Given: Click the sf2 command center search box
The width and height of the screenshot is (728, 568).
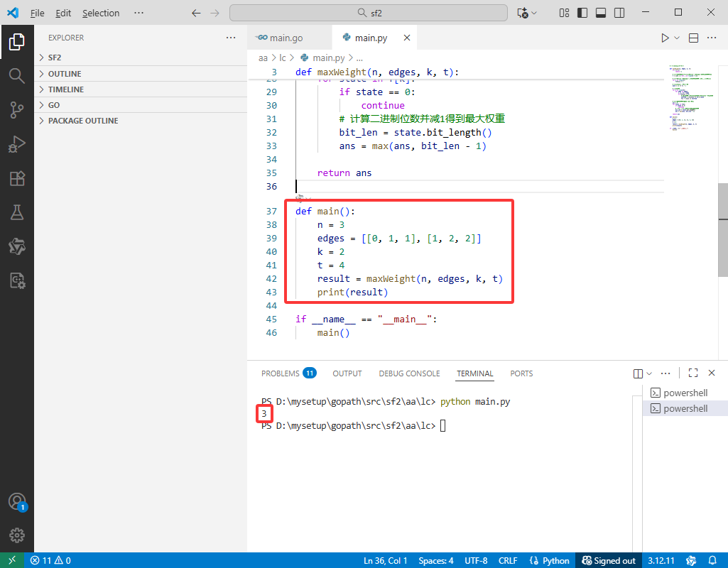Looking at the screenshot, I should (x=368, y=13).
